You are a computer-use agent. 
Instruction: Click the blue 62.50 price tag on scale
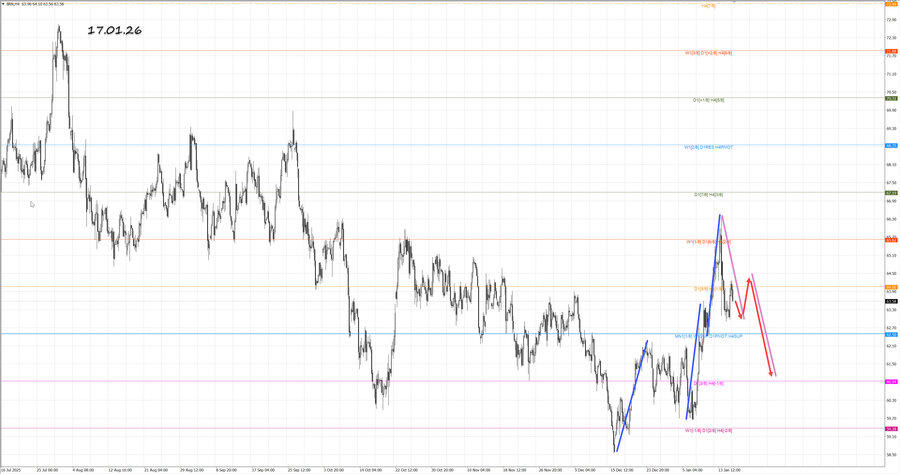click(x=891, y=334)
